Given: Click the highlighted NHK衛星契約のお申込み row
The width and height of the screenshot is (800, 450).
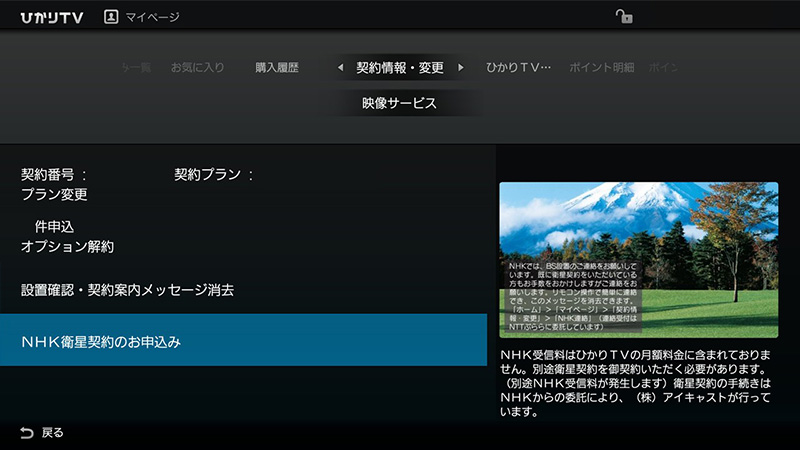Looking at the screenshot, I should pos(243,341).
